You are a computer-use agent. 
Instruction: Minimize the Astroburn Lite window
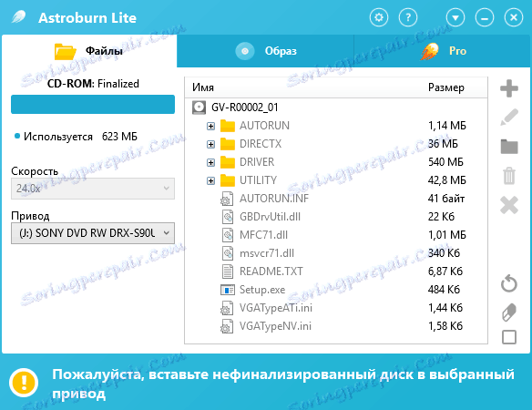click(485, 17)
